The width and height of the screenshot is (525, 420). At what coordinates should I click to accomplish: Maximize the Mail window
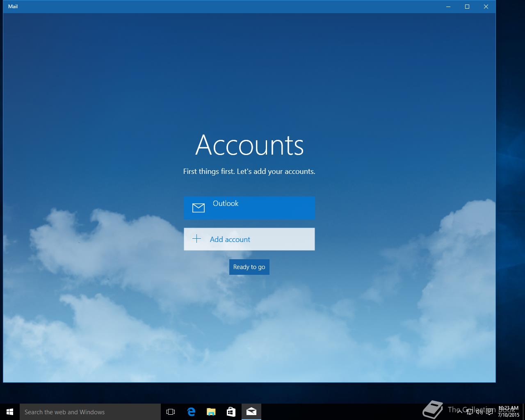coord(467,7)
